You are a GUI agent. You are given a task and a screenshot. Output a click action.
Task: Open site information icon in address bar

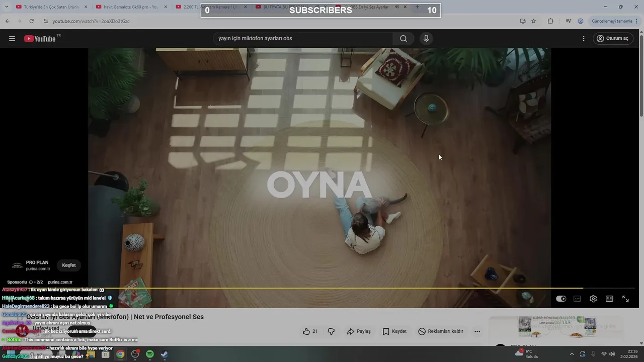[46, 21]
